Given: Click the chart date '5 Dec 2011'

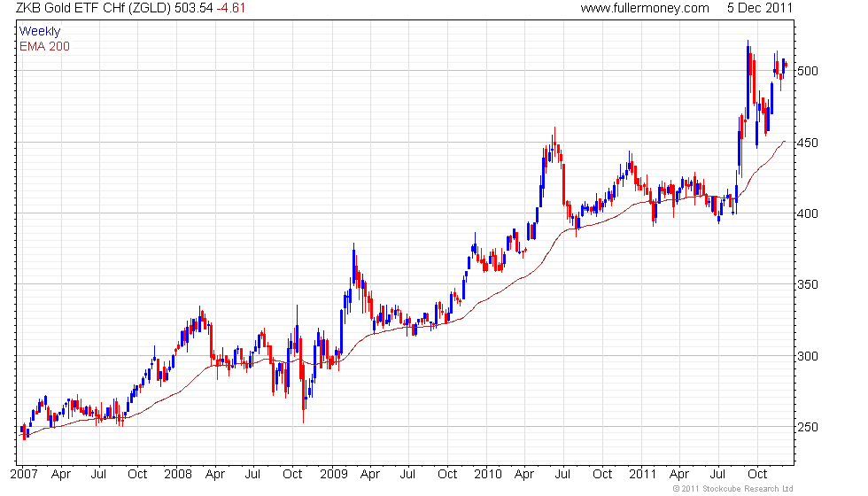Looking at the screenshot, I should point(760,8).
